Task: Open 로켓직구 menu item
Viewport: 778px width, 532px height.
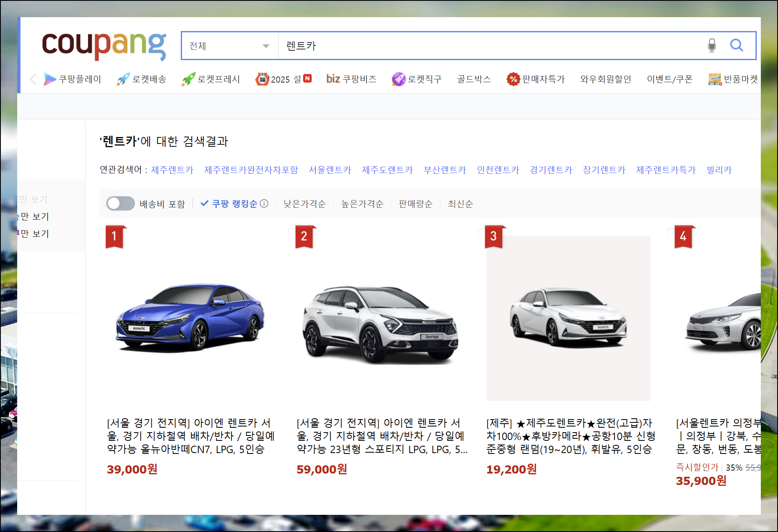Action: pyautogui.click(x=416, y=79)
